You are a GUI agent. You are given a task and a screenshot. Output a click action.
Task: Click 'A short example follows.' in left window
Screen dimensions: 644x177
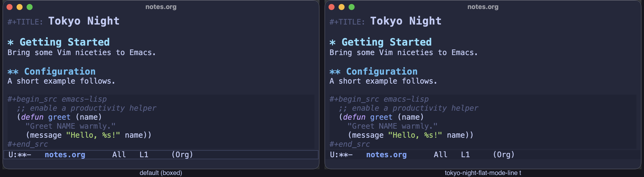click(x=61, y=81)
